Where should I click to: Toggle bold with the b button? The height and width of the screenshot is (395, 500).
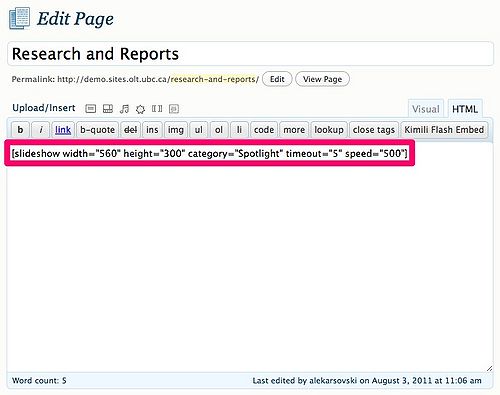click(x=20, y=129)
